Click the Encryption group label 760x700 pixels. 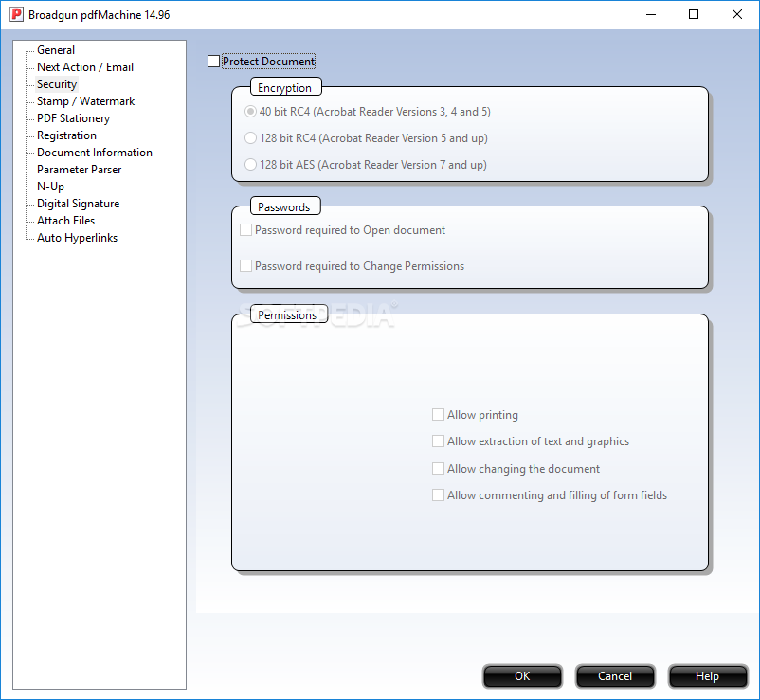coord(285,88)
